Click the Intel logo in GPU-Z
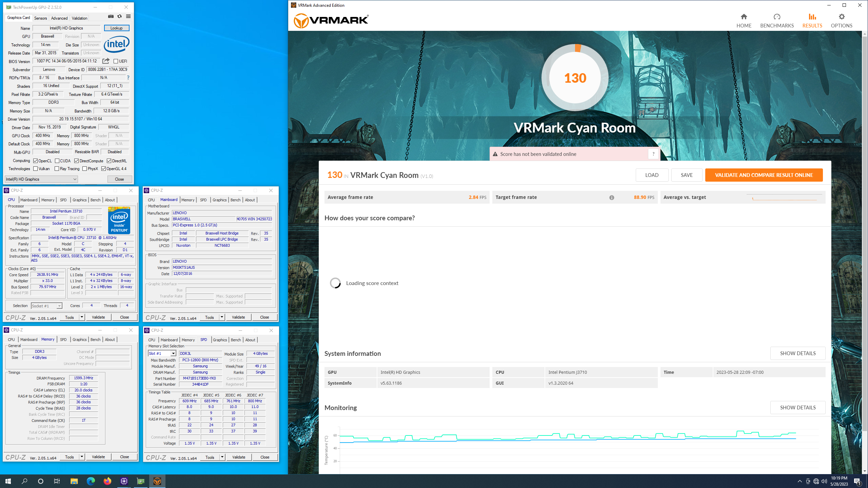The image size is (868, 488). (x=116, y=45)
